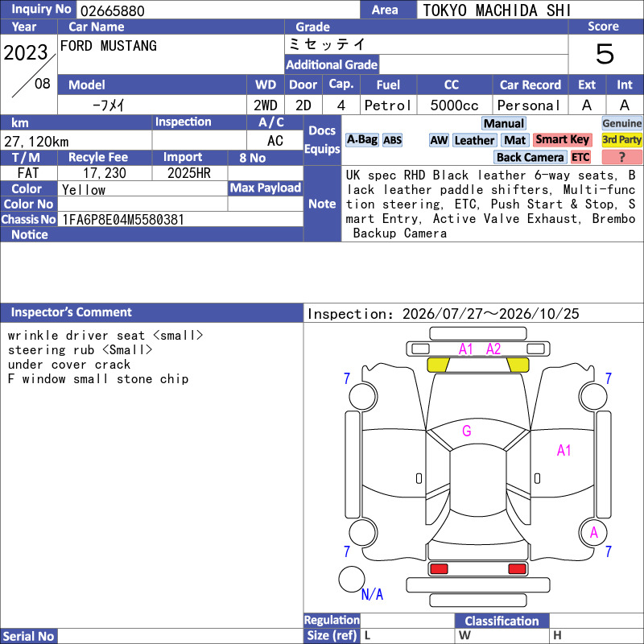Click the Smart Key badge
The height and width of the screenshot is (644, 644).
[x=562, y=139]
